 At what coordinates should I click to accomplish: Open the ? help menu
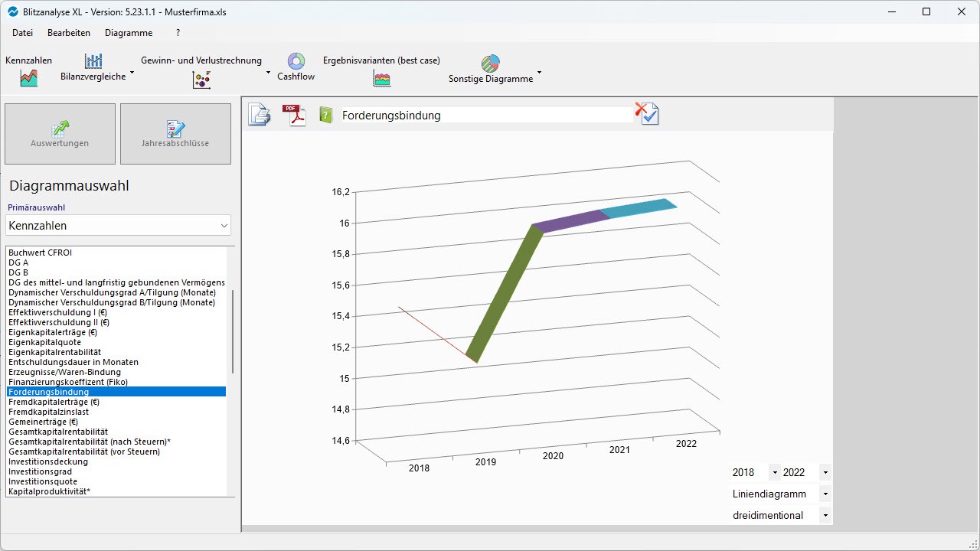[178, 33]
